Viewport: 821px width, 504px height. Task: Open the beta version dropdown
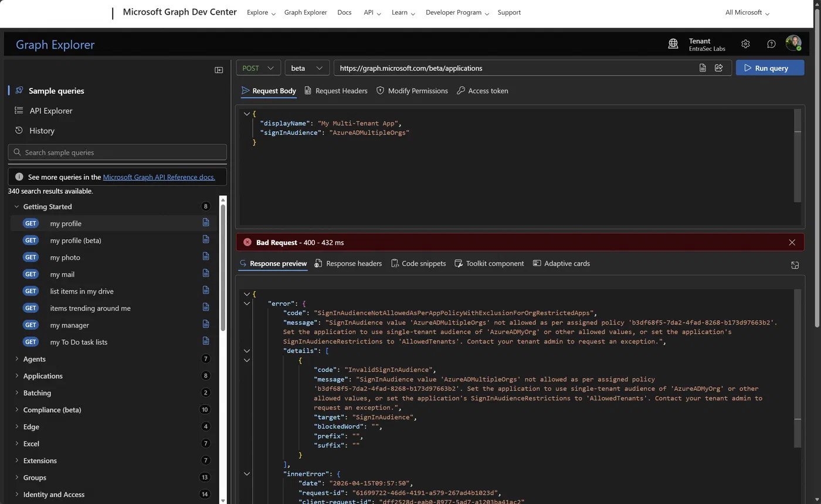coord(307,68)
